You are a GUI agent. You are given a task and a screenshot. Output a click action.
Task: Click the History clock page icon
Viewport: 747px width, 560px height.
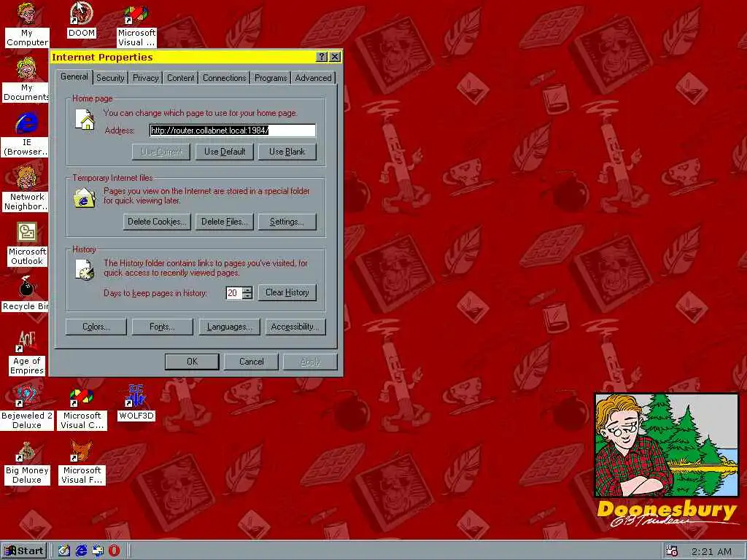point(85,270)
